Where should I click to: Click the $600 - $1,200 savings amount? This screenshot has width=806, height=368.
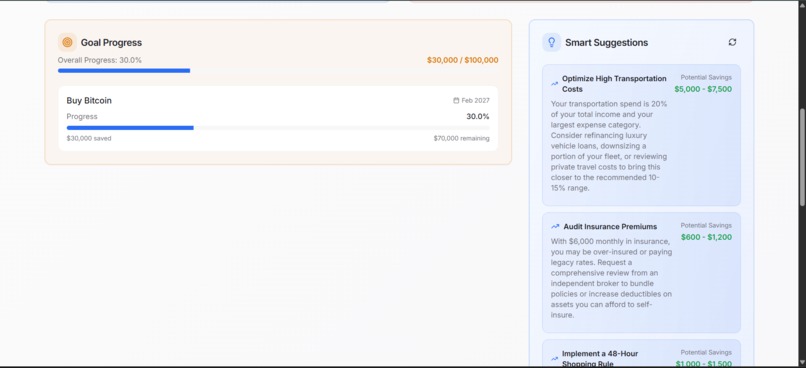[x=706, y=237]
